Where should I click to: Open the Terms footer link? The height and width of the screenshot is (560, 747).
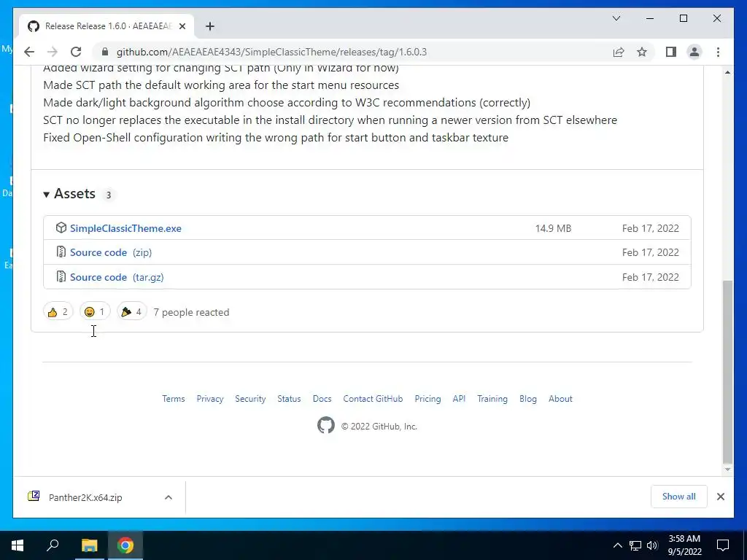tap(174, 399)
